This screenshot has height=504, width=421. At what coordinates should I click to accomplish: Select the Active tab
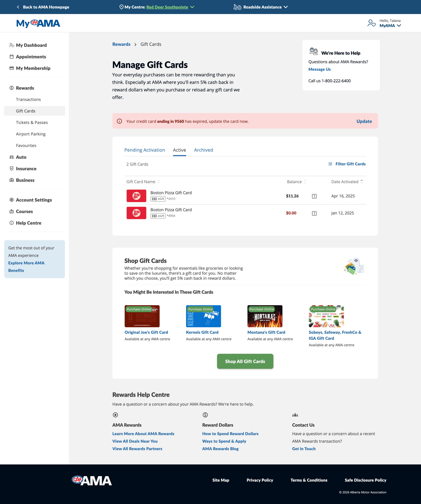pyautogui.click(x=179, y=150)
